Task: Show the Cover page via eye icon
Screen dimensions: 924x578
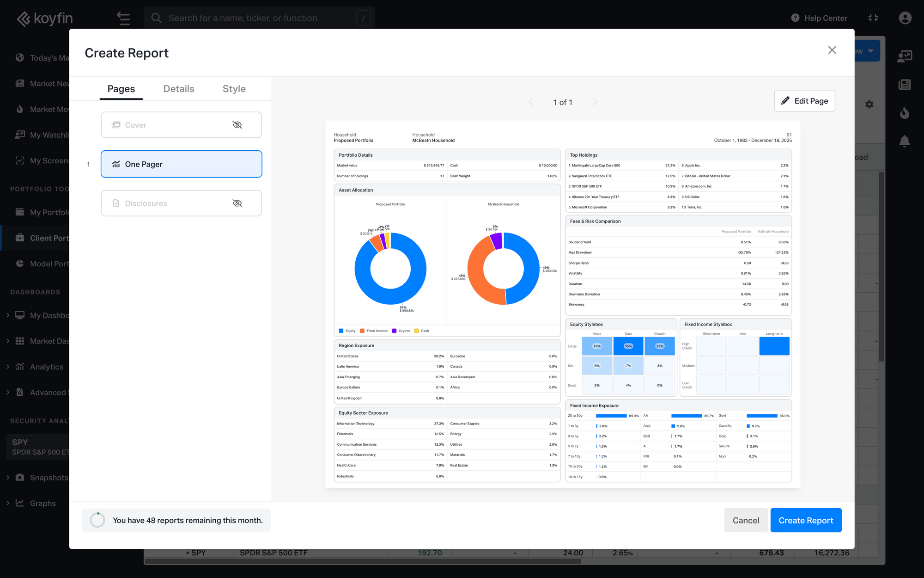Action: coord(237,125)
